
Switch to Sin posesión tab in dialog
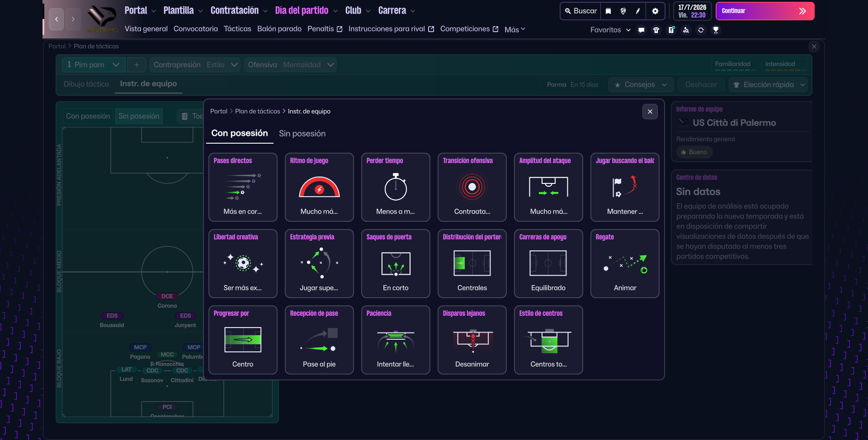point(302,134)
